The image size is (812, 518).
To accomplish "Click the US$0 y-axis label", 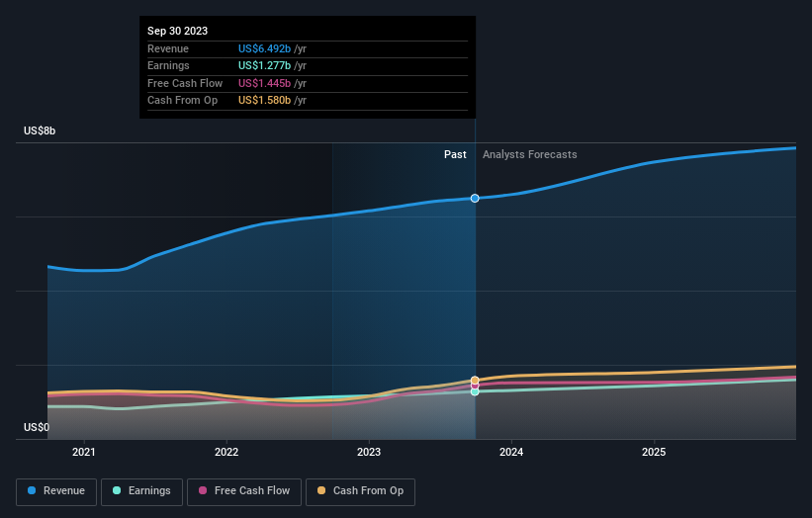I will [37, 427].
